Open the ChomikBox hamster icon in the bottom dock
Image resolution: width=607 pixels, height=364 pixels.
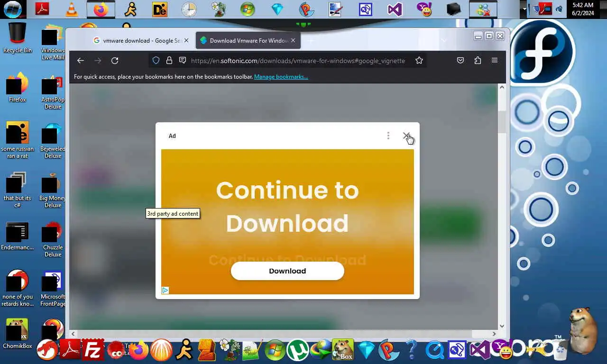pos(343,350)
